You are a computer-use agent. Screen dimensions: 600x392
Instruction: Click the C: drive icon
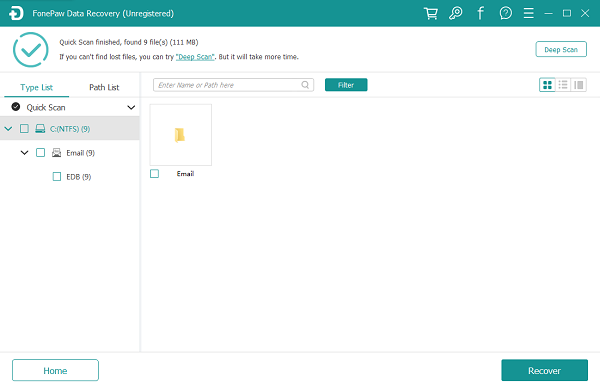pyautogui.click(x=40, y=129)
